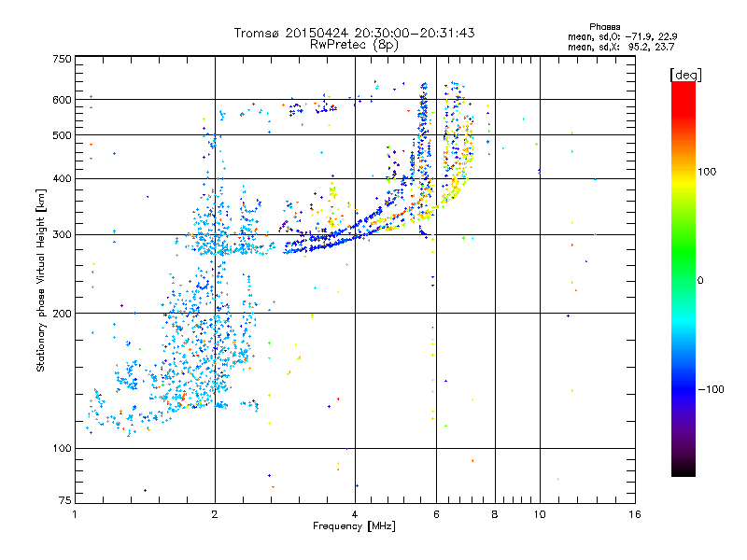
Task: Click the x-axis tick label '2'
Action: click(x=215, y=514)
